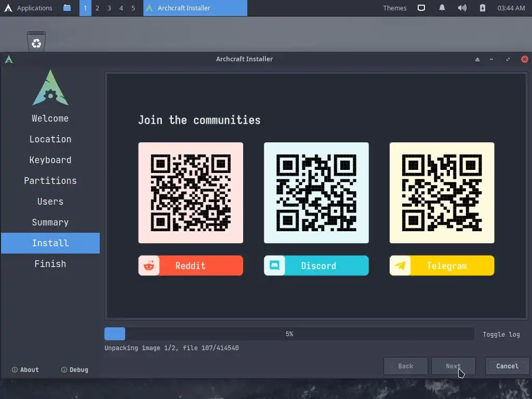
Task: Click the Telegram paper plane icon
Action: pos(400,265)
